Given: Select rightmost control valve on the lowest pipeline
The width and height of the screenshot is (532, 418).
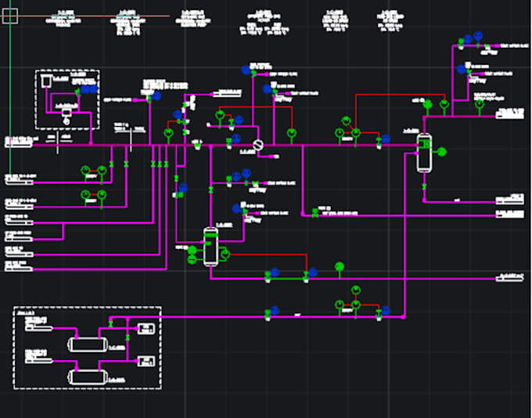Looking at the screenshot, I should coord(379,314).
